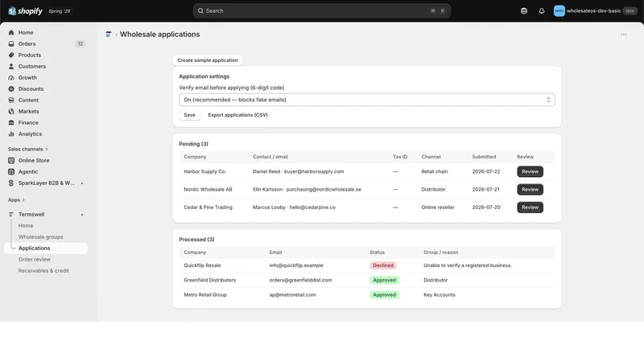Click Greenfield Distributors Approved badge
644x362 pixels.
click(x=384, y=280)
